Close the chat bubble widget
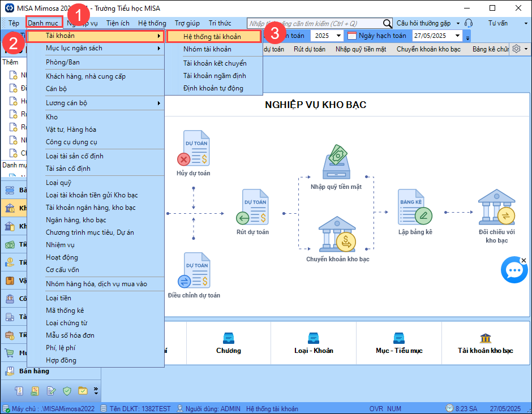 (524, 260)
